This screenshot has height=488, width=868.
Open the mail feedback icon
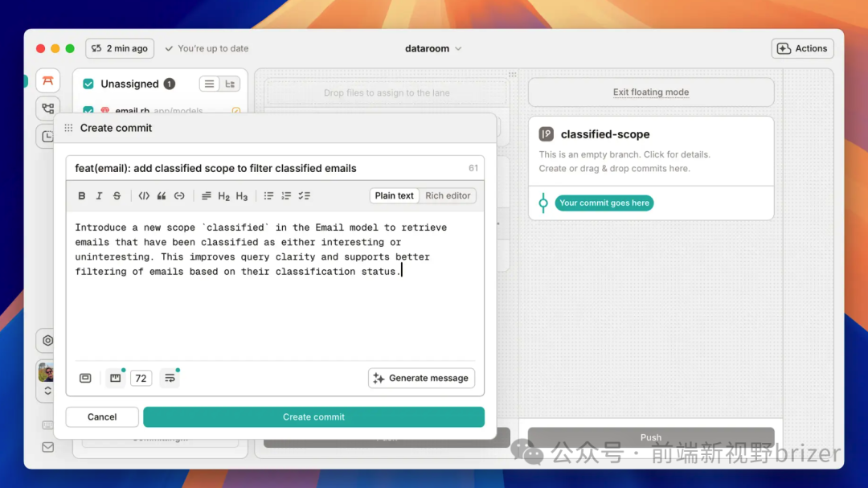tap(48, 447)
